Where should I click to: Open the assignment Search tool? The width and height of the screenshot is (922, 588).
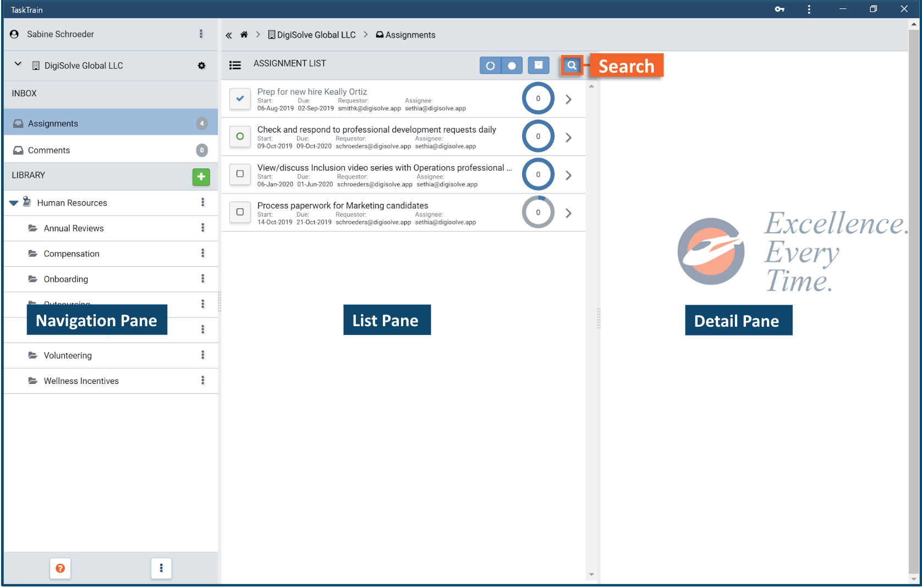click(x=572, y=65)
